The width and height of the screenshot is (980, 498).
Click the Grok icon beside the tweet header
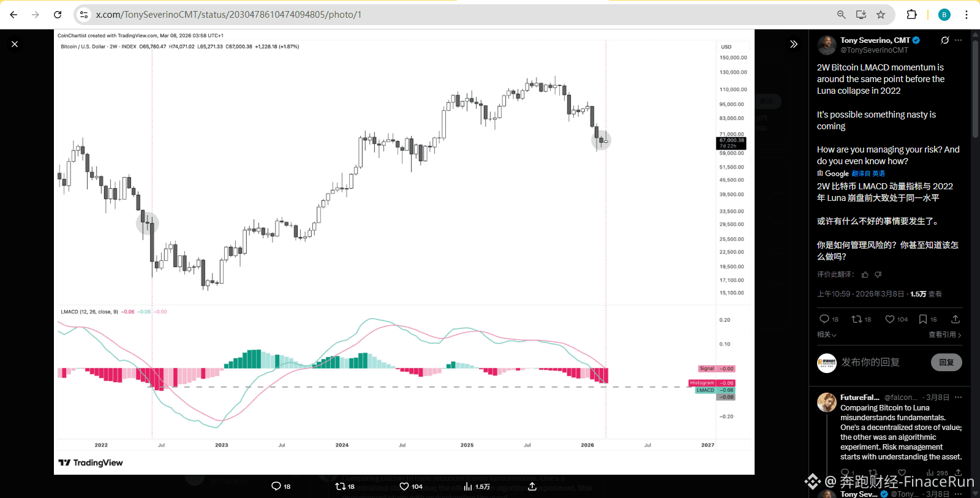click(x=945, y=40)
